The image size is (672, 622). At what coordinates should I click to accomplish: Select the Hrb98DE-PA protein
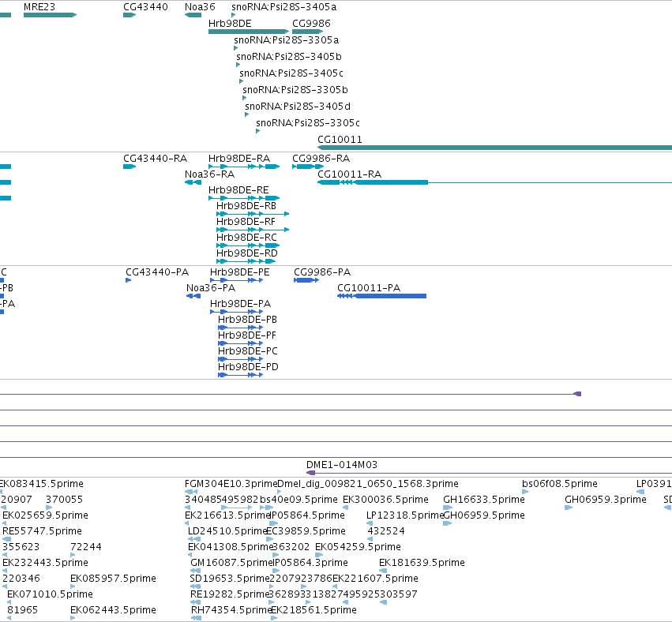(x=237, y=312)
